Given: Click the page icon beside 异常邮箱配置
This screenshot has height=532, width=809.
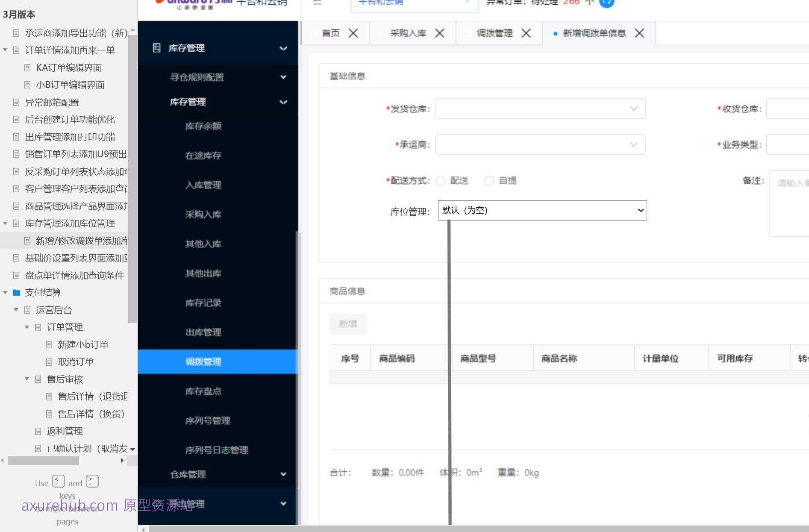Looking at the screenshot, I should 16,102.
